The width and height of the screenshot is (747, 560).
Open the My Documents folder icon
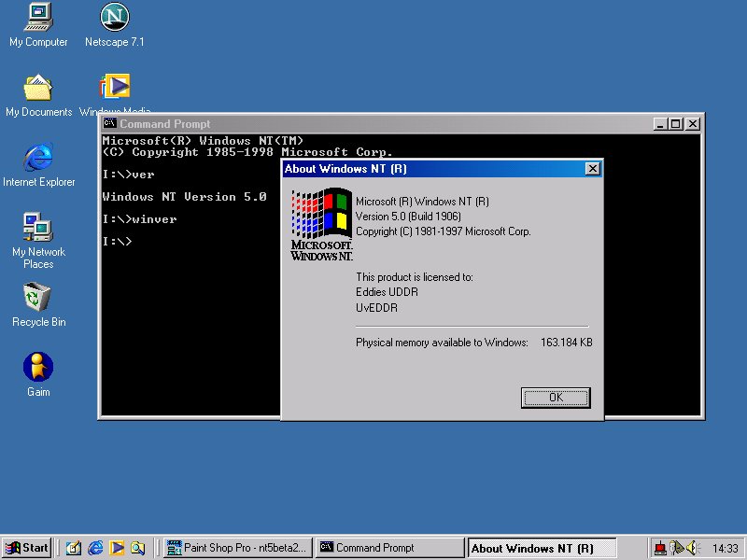tap(38, 89)
